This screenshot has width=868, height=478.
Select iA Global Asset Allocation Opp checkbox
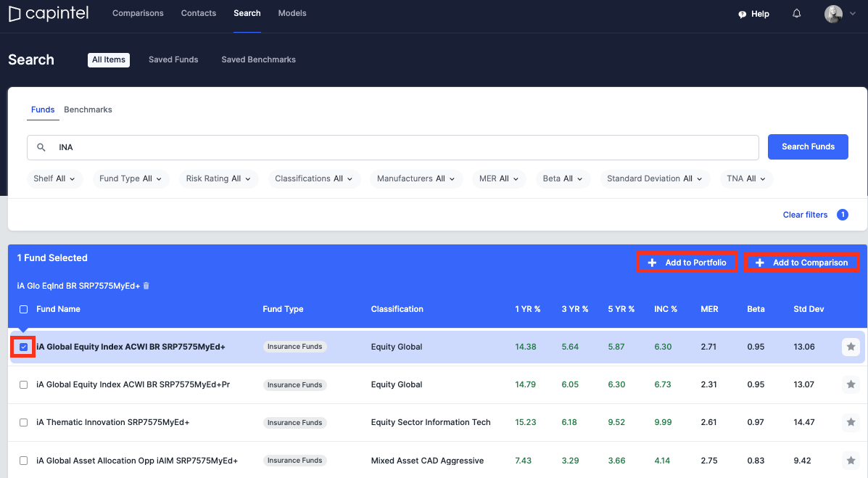[x=23, y=461]
